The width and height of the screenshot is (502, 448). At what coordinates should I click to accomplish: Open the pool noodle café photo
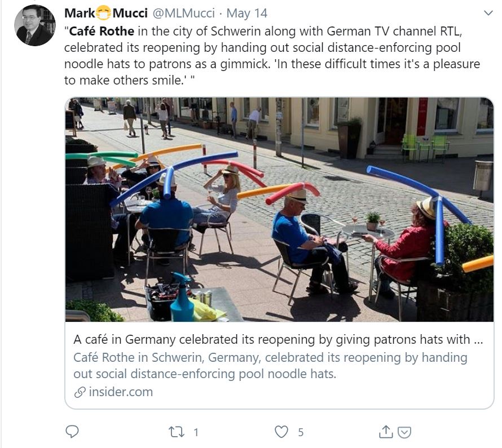(279, 210)
